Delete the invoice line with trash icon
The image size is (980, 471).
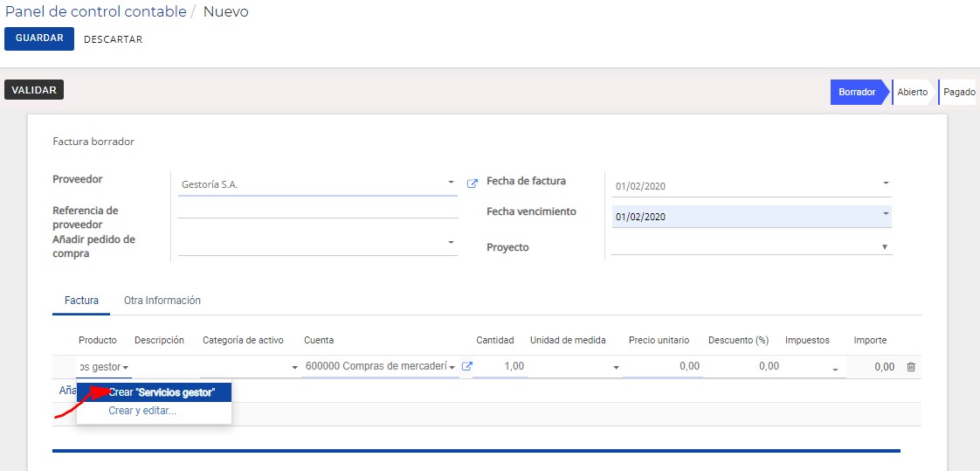[x=911, y=367]
